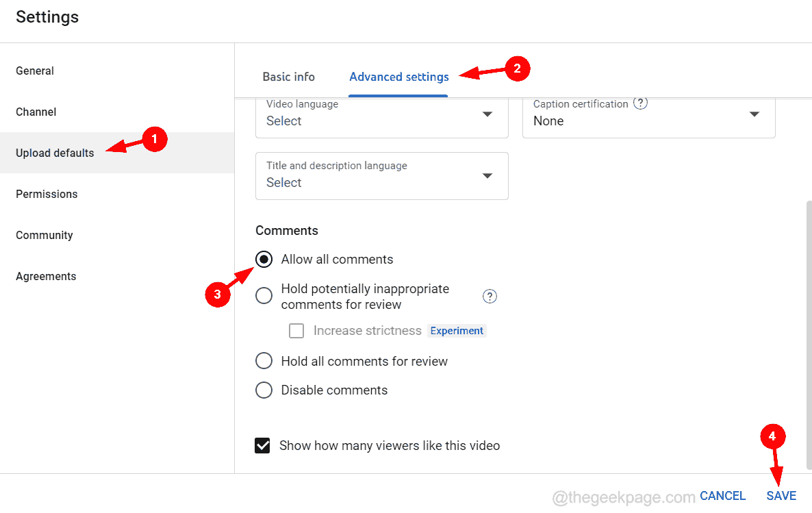Select Hold all comments for review

click(264, 360)
